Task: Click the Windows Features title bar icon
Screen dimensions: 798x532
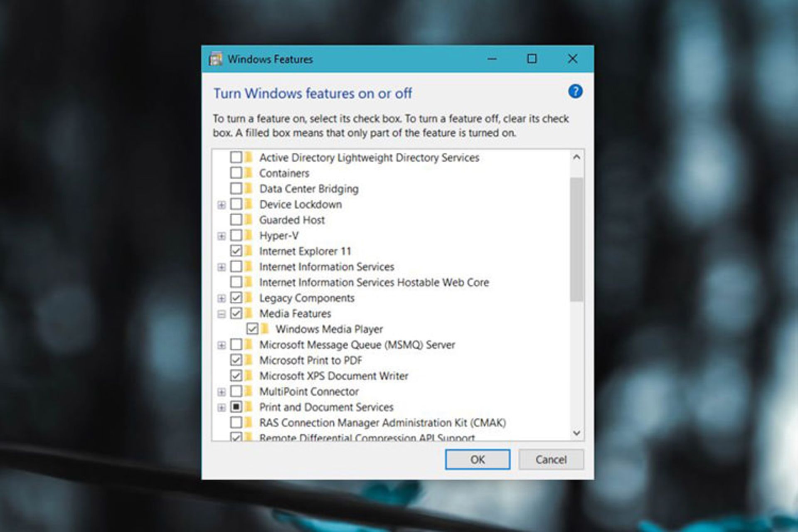Action: pyautogui.click(x=215, y=59)
